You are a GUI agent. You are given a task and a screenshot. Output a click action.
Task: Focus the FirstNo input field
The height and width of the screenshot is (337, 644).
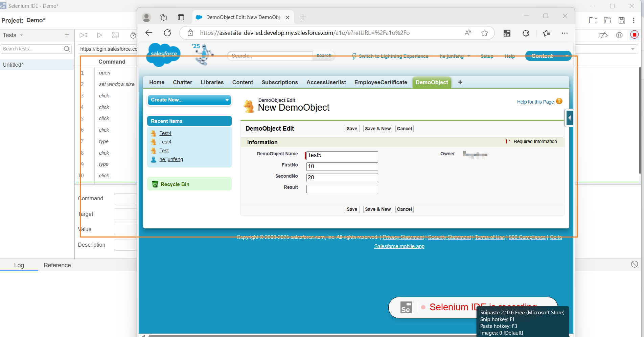tap(342, 166)
